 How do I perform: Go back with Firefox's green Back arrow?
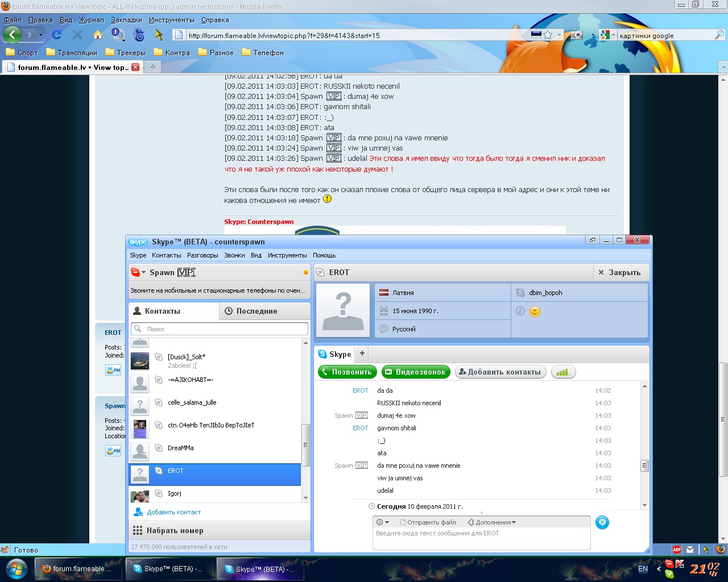point(13,35)
